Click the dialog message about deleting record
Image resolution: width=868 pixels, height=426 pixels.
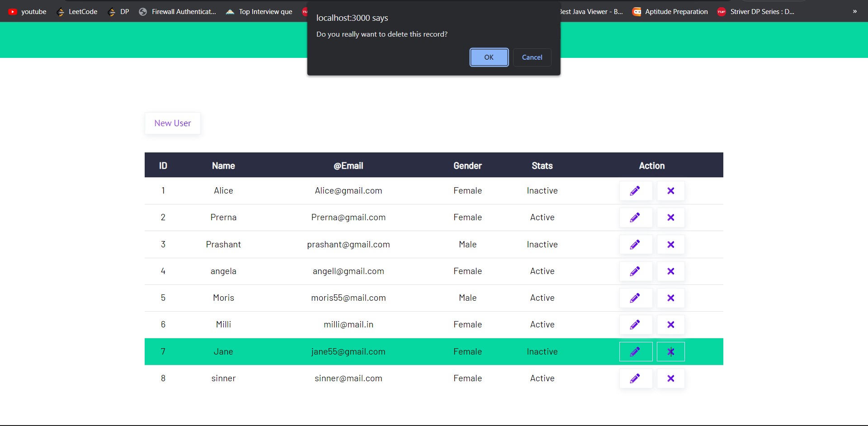tap(382, 34)
